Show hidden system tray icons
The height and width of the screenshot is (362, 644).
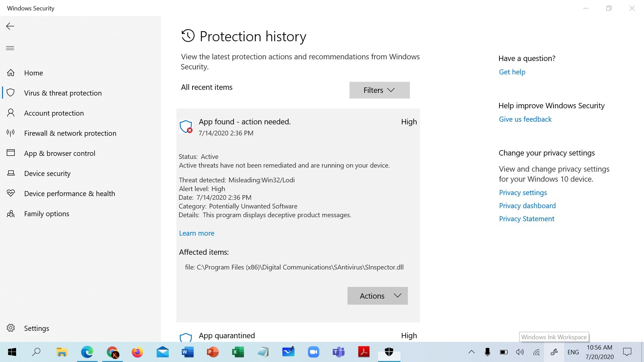[471, 352]
